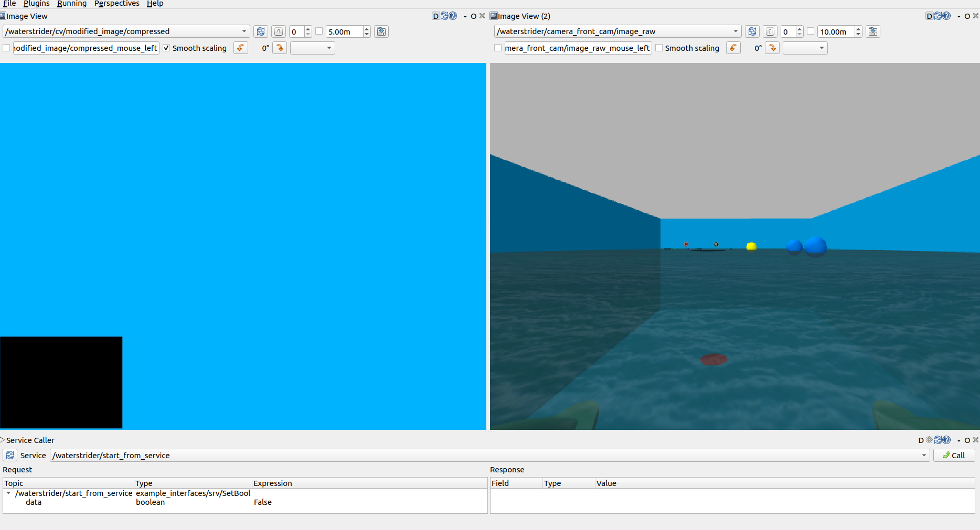Viewport: 980px width, 530px height.
Task: Minimize the left Image View panel (dash button)
Action: coord(465,16)
